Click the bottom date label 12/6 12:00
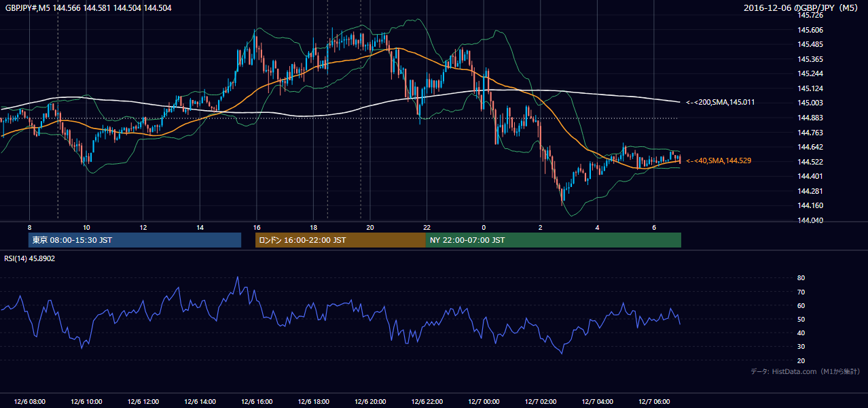The width and height of the screenshot is (868, 408). tap(143, 401)
